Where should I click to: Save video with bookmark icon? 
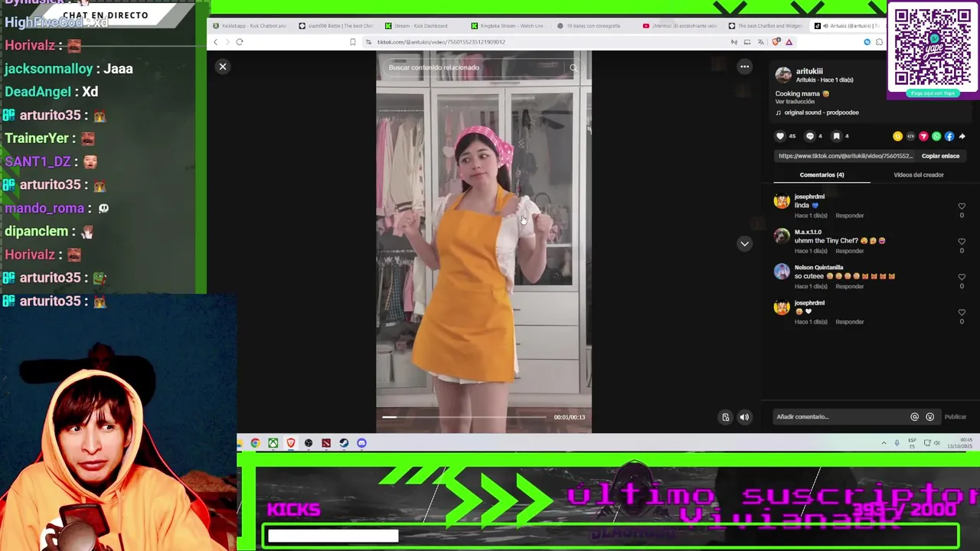(837, 136)
